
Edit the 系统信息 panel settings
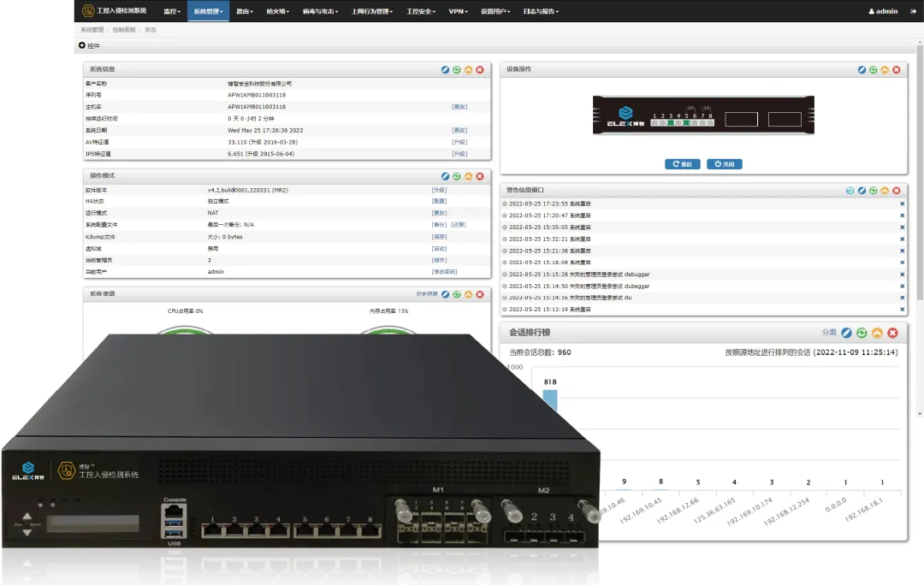point(445,69)
